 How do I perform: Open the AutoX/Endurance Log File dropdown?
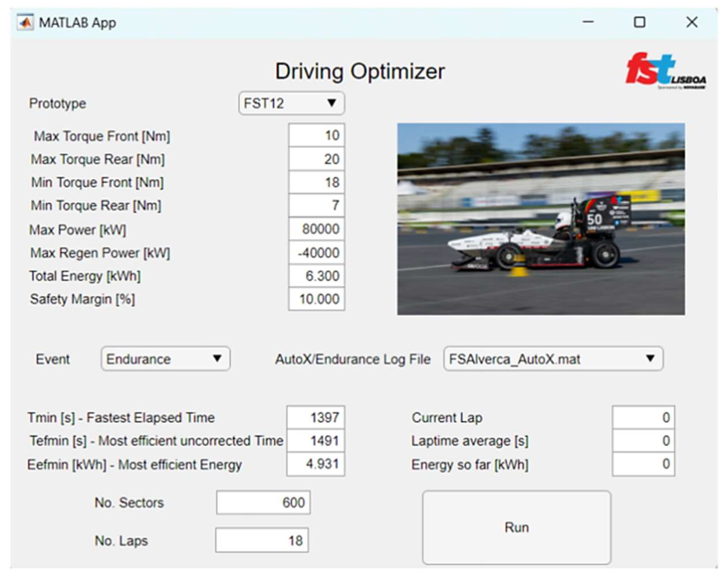[x=553, y=359]
